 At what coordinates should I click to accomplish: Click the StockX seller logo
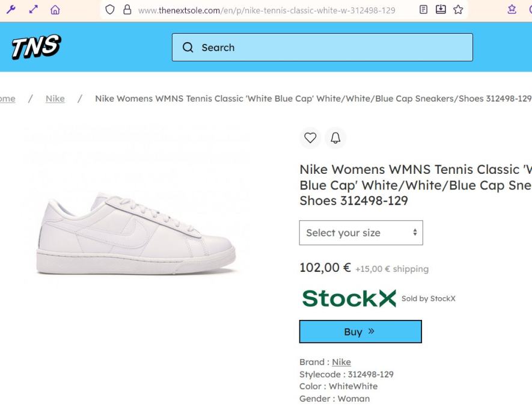(x=349, y=298)
